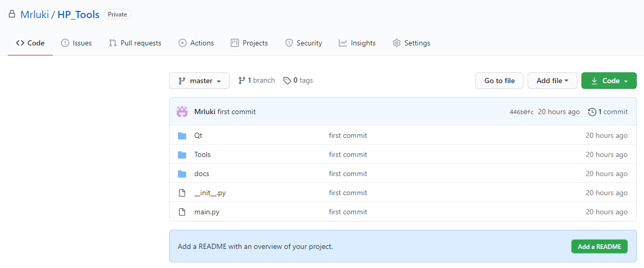Screen dimensions: 644x268
Task: Click the Add a README button
Action: 600,246
